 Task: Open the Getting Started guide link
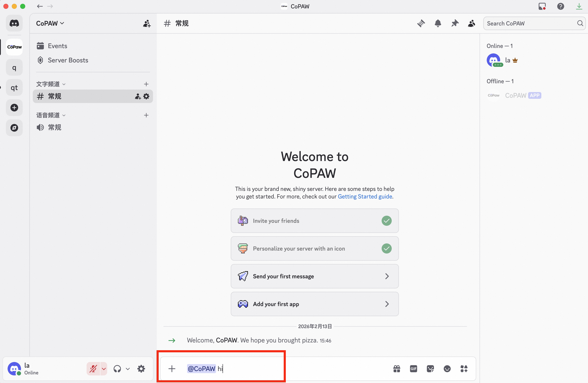[365, 197]
